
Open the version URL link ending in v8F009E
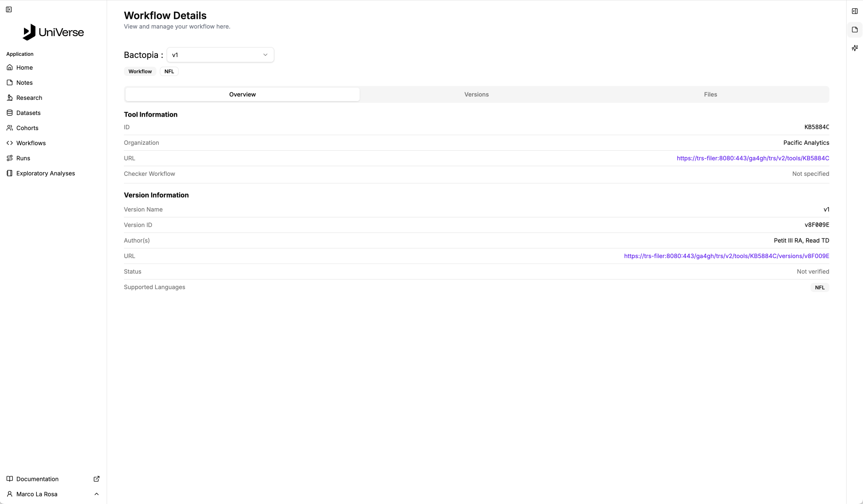click(726, 256)
